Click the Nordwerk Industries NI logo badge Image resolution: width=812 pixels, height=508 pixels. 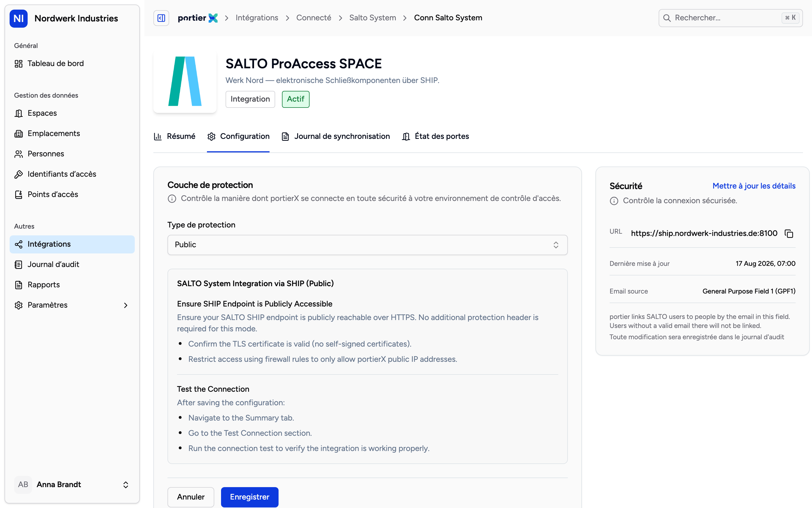18,18
